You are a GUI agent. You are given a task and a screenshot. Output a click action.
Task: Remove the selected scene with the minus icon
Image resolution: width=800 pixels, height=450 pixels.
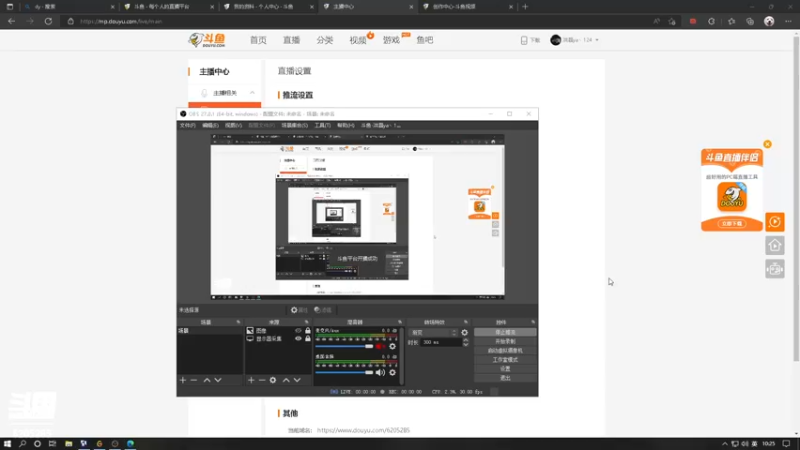(194, 380)
